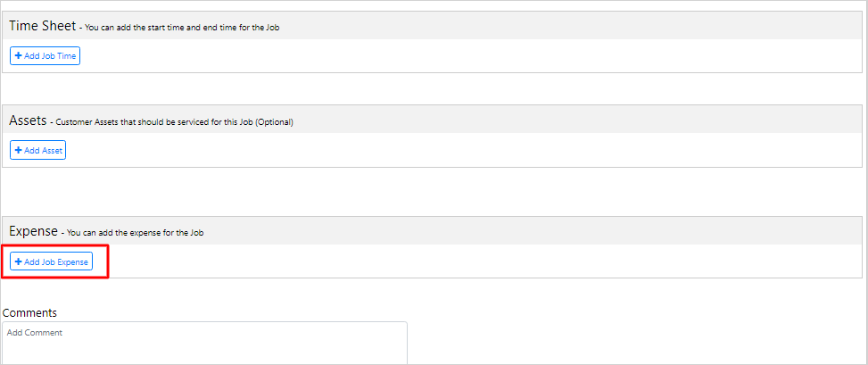Click the Time Sheet section heading

point(42,26)
